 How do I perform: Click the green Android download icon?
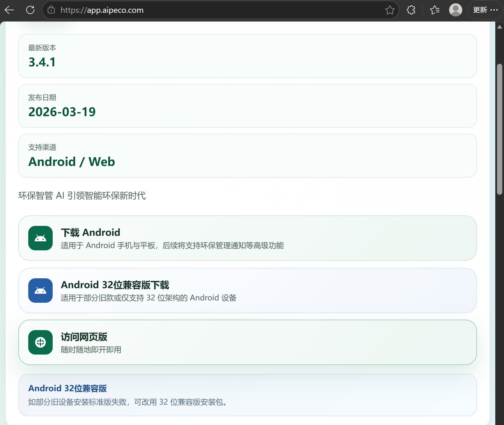40,238
